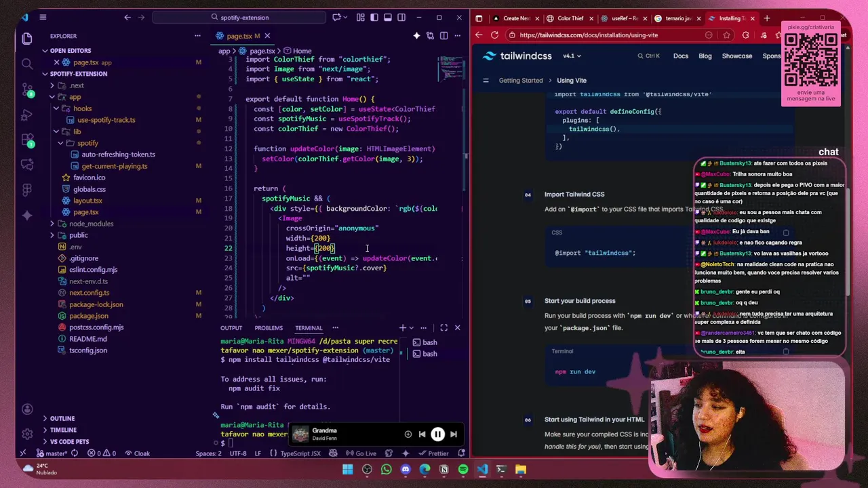
Task: Open globals.css in the explorer
Action: click(x=89, y=189)
